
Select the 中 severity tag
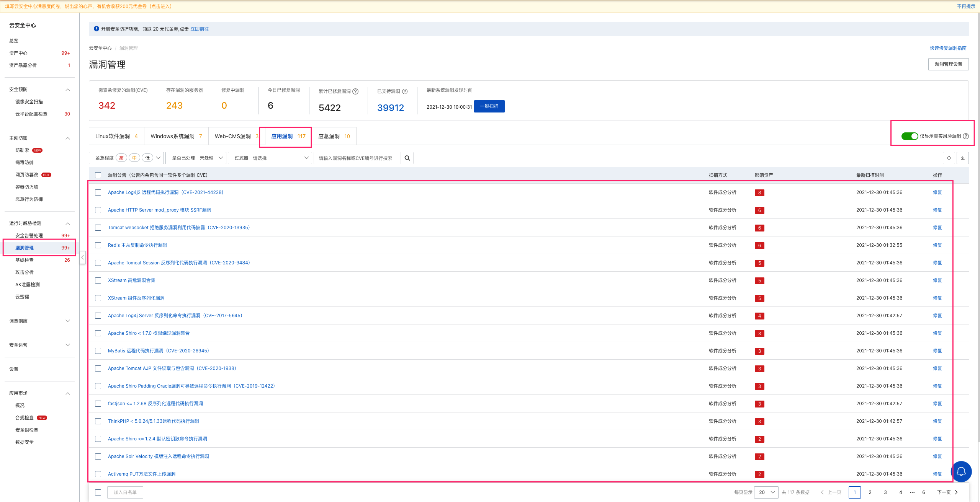(x=134, y=158)
